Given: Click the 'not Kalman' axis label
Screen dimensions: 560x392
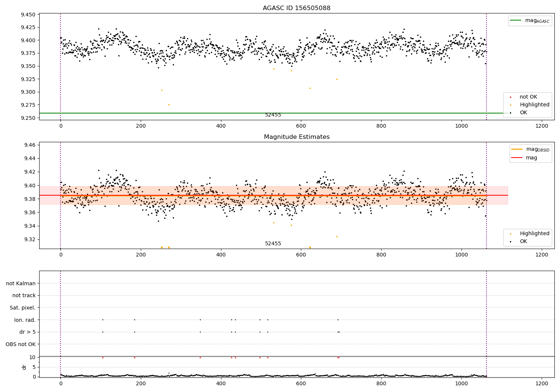Looking at the screenshot, I should [x=21, y=284].
